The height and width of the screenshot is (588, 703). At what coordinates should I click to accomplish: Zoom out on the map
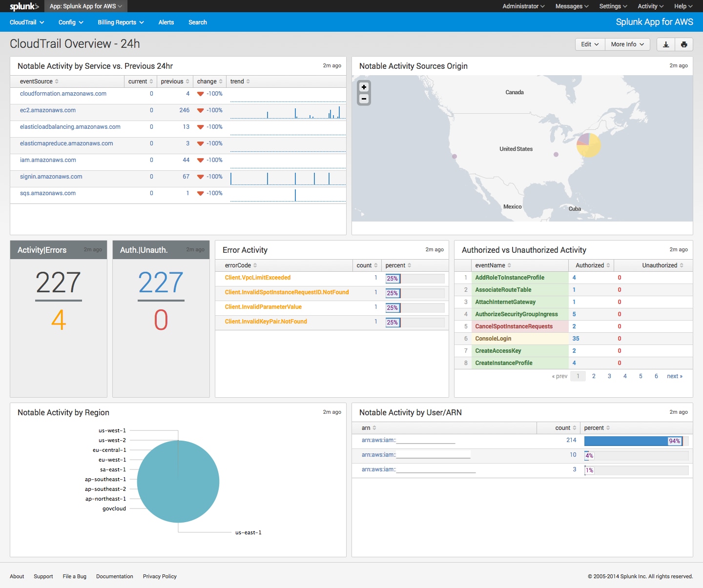coord(364,99)
